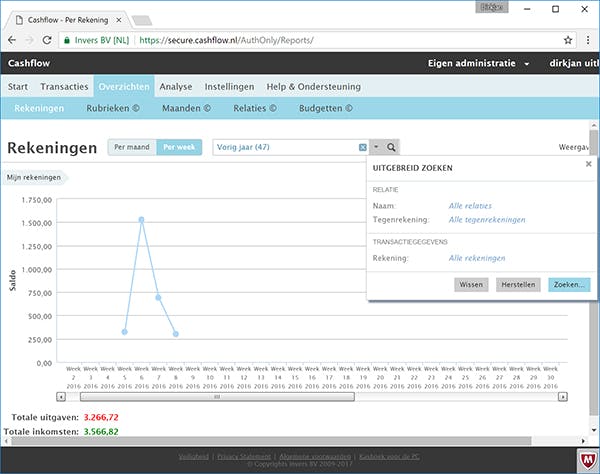Select the Per week view toggle
600x474 pixels.
(x=179, y=147)
